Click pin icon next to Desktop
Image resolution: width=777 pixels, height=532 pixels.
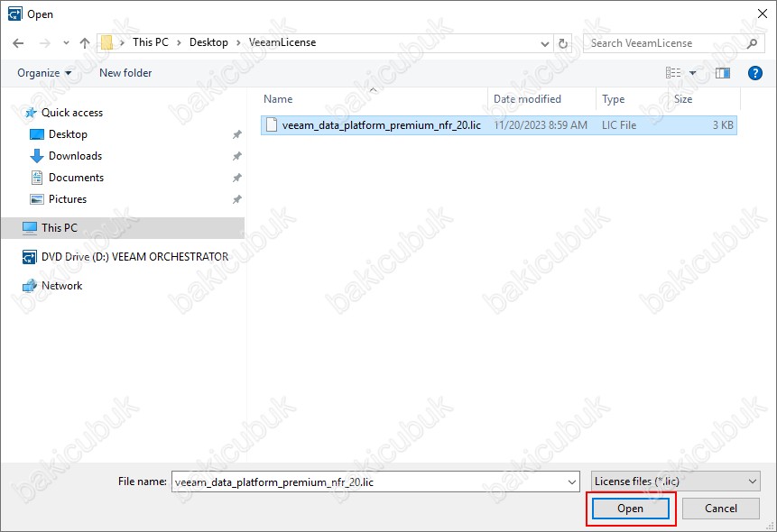(236, 134)
